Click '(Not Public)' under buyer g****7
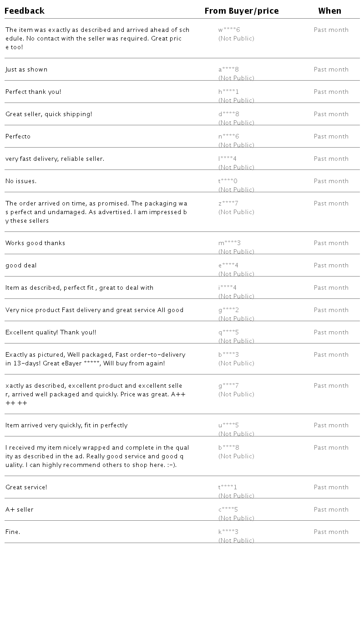 [236, 395]
